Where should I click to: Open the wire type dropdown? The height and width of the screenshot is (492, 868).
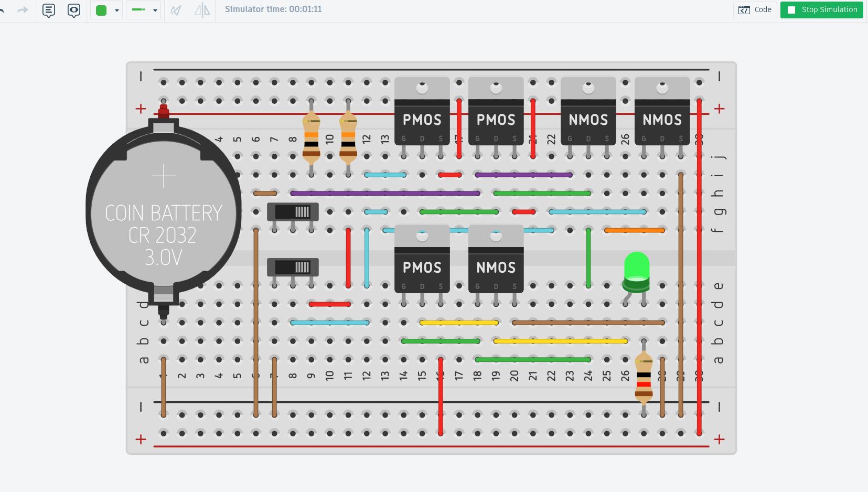click(143, 10)
